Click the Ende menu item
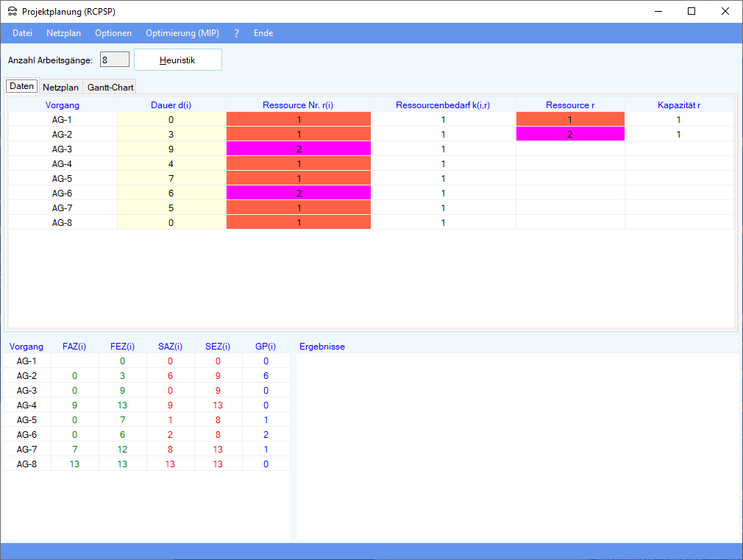 pyautogui.click(x=263, y=33)
